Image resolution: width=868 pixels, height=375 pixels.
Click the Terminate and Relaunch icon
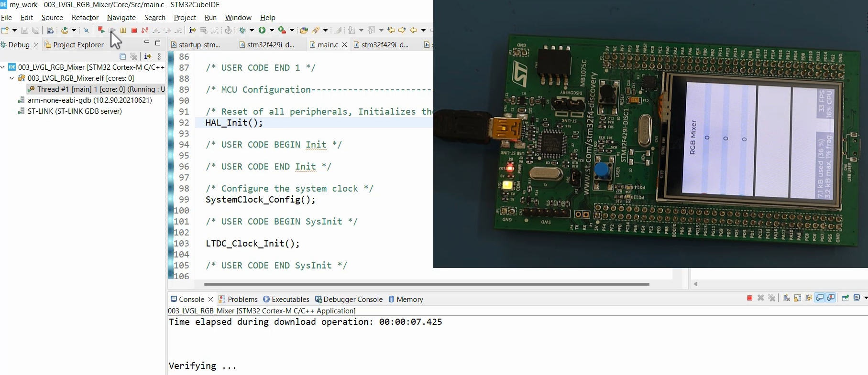[101, 30]
